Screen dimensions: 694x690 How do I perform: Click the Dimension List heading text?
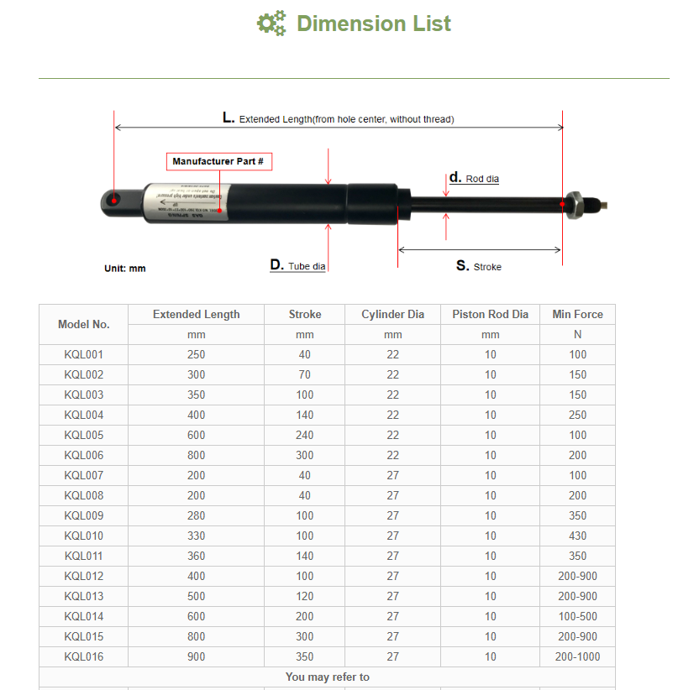click(373, 23)
